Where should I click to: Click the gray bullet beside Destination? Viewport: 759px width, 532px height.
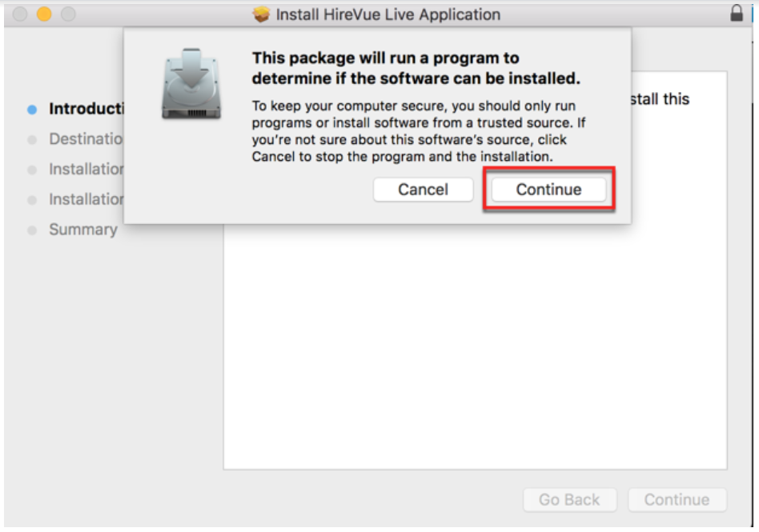[32, 140]
